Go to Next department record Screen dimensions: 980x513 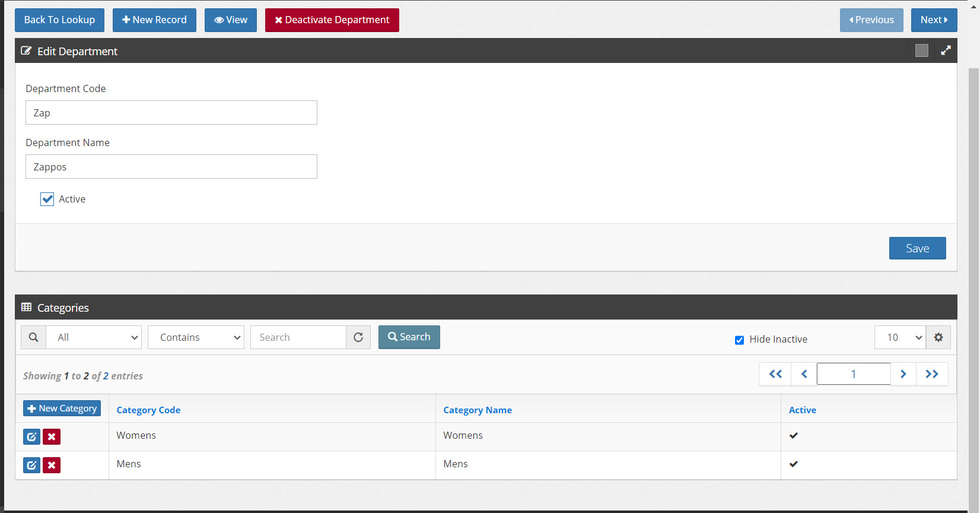(934, 20)
